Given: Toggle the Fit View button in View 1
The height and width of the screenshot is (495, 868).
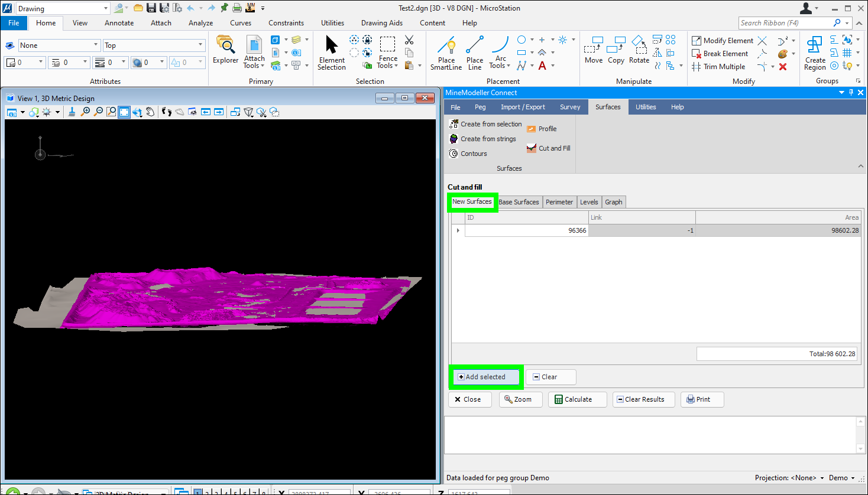Looking at the screenshot, I should tap(124, 112).
